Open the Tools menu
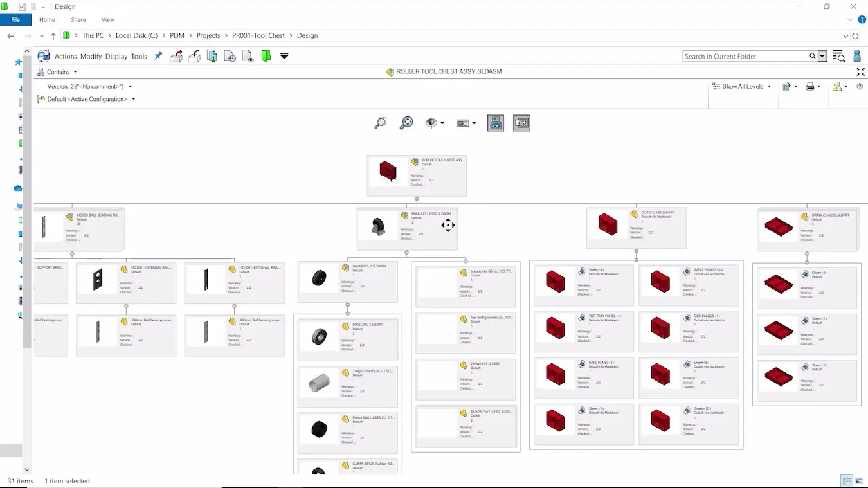The height and width of the screenshot is (488, 868). [x=139, y=57]
